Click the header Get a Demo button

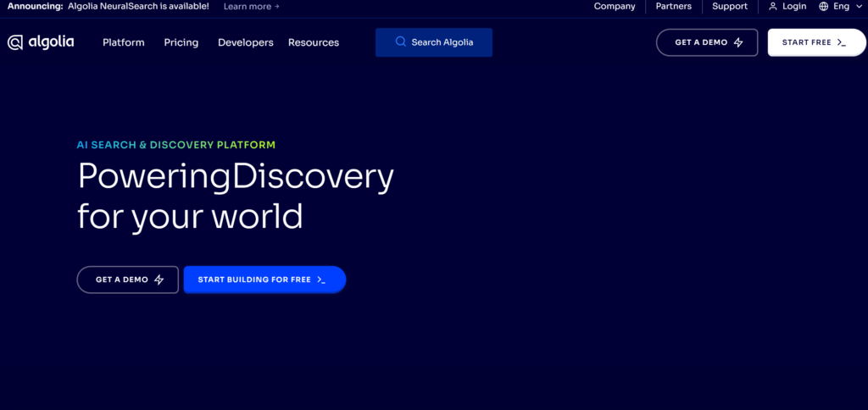(707, 42)
